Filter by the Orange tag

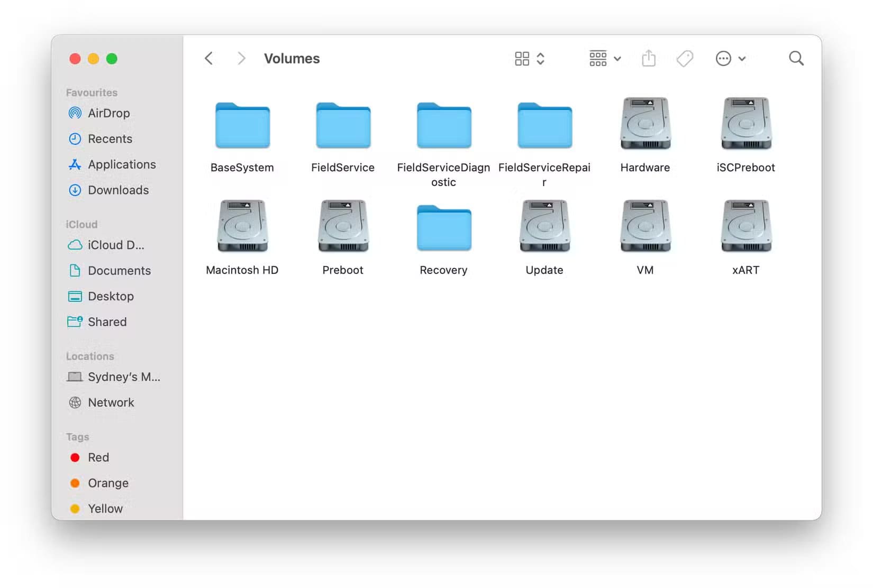click(107, 483)
